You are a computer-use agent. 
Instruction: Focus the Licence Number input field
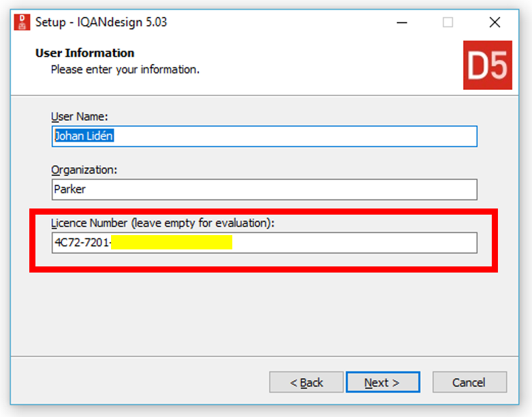point(264,243)
